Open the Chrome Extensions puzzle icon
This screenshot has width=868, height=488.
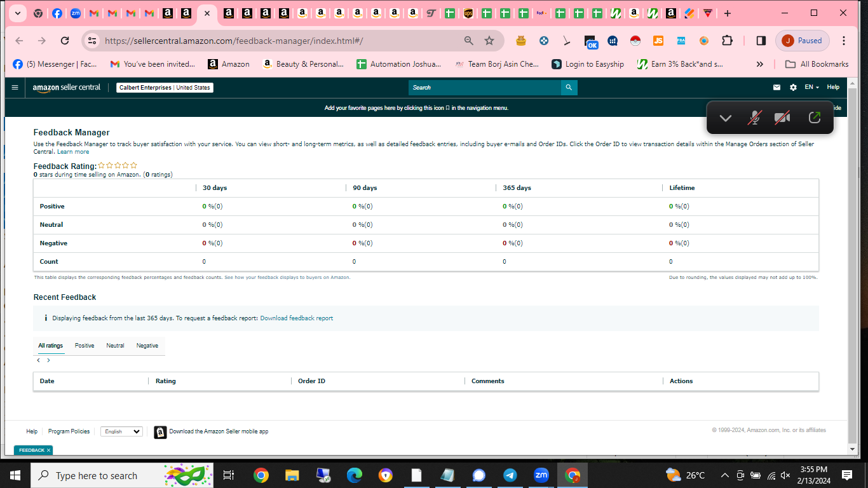727,41
